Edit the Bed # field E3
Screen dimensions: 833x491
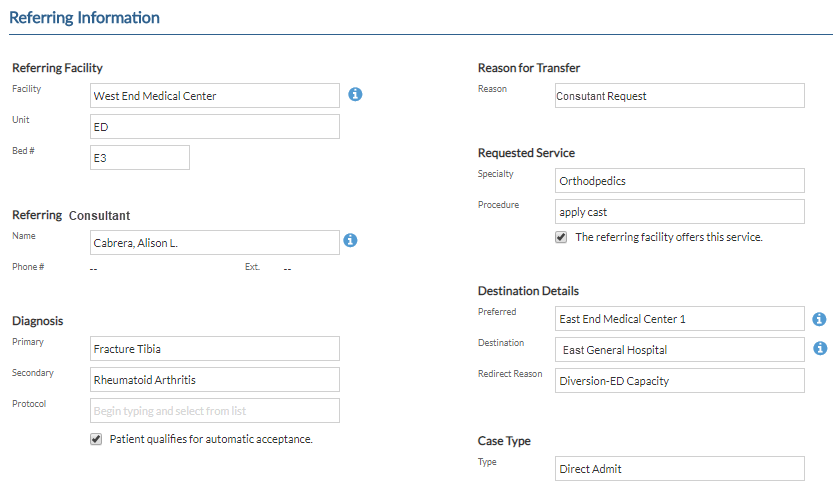[x=140, y=158]
